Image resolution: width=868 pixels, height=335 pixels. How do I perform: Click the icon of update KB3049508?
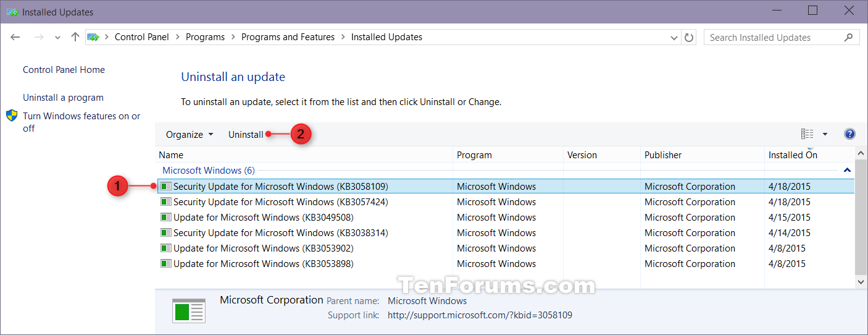click(165, 217)
